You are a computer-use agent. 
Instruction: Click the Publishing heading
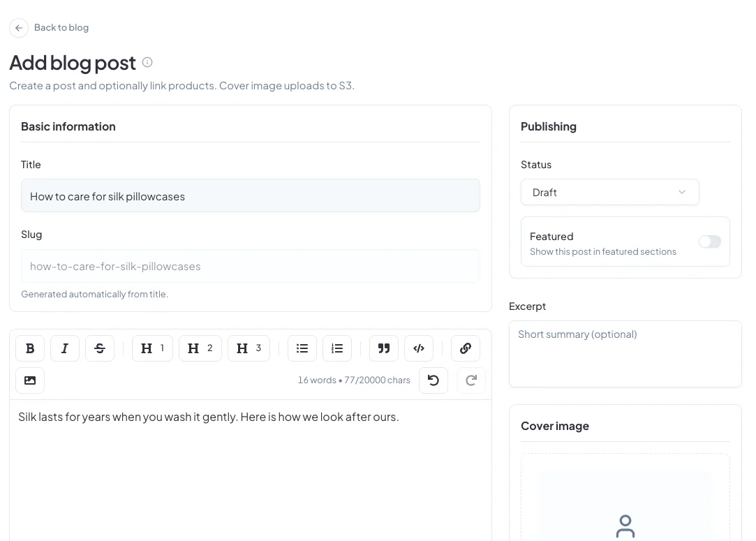[x=549, y=126]
